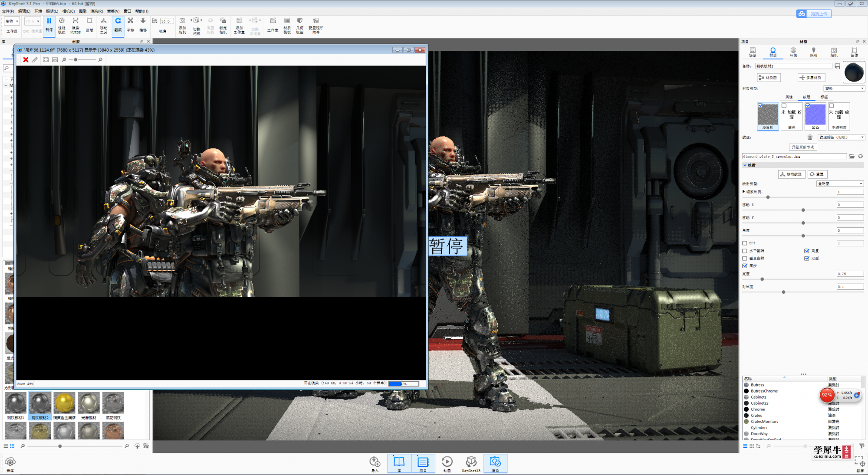Uncheck the 重复 repeat checkbox
The height and width of the screenshot is (475, 868).
pos(807,251)
